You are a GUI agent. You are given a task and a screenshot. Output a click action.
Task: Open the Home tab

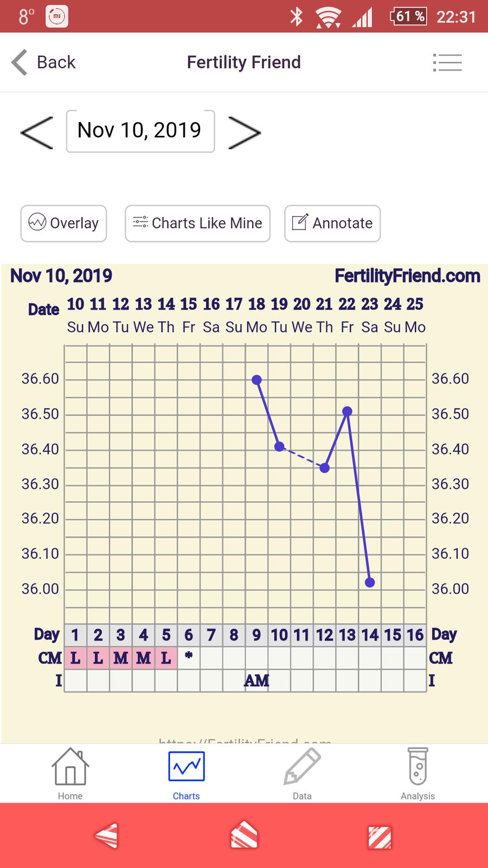[x=70, y=773]
